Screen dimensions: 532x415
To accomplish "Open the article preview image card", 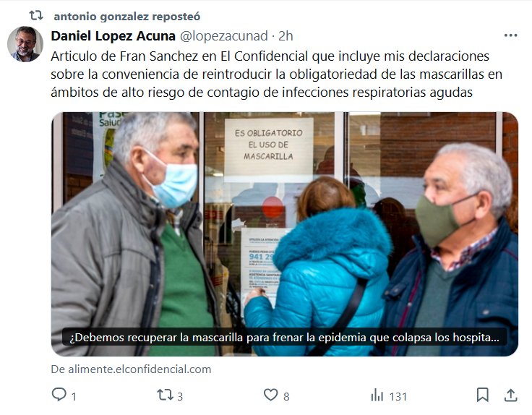I will 285,234.
